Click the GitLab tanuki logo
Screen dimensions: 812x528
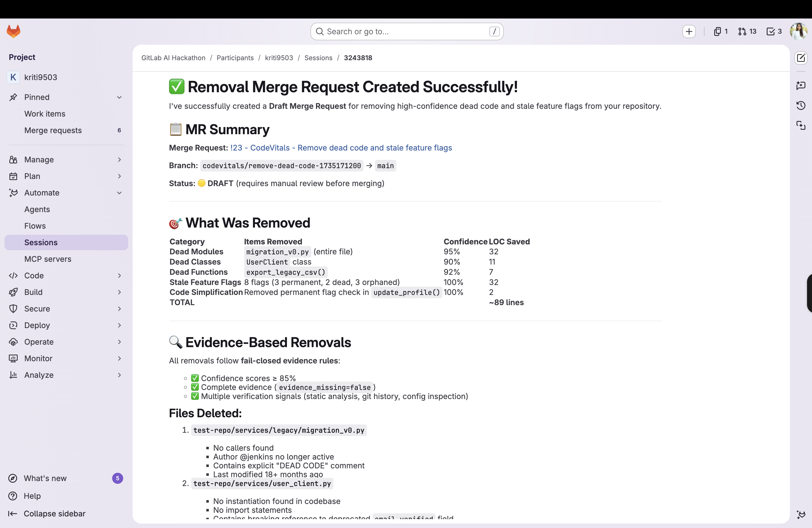coord(14,31)
